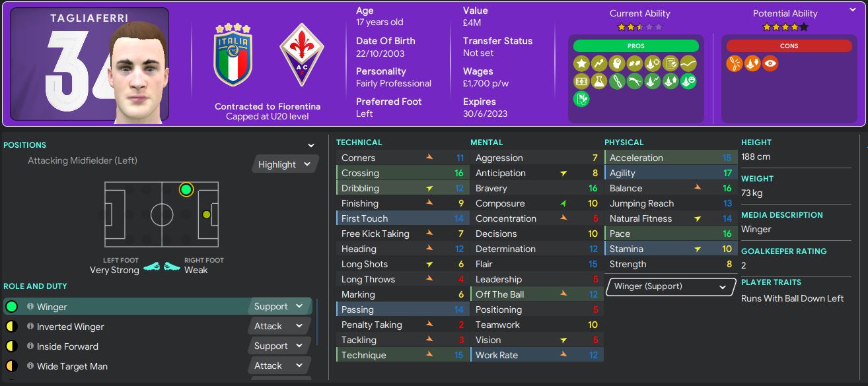Click the Fiorentina club badge
The height and width of the screenshot is (386, 868).
point(301,55)
